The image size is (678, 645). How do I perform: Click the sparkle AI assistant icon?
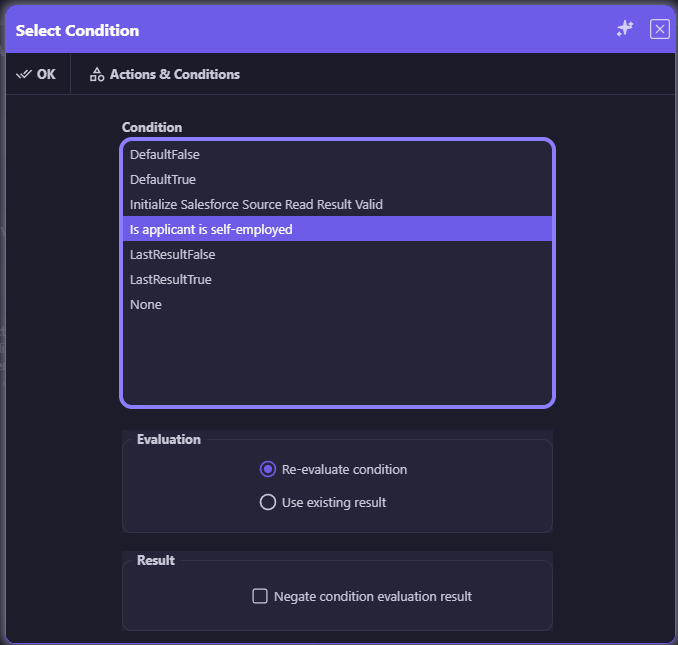(624, 29)
